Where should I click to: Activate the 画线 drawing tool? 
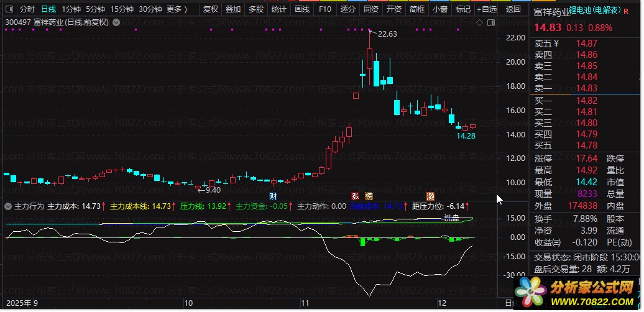point(302,9)
